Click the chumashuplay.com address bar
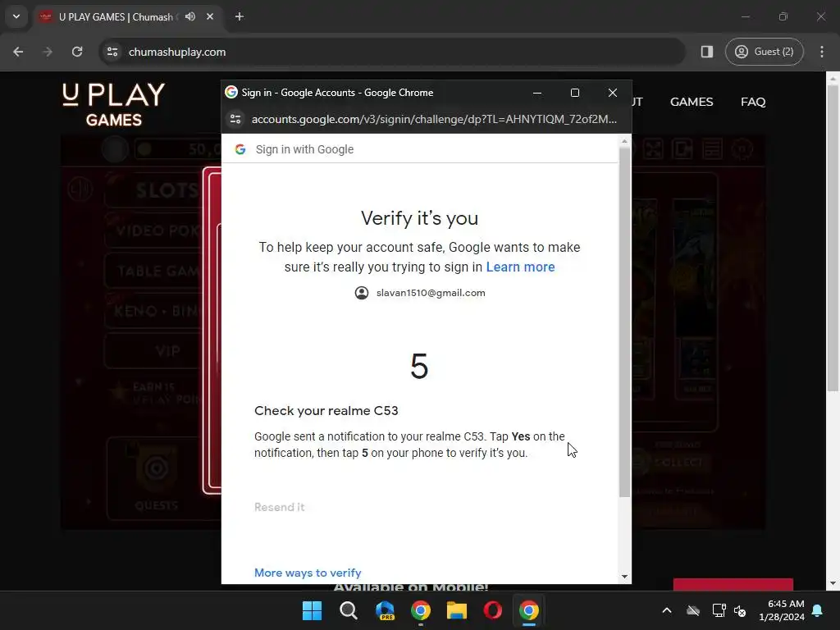Screen dimensions: 840x630 point(391,52)
